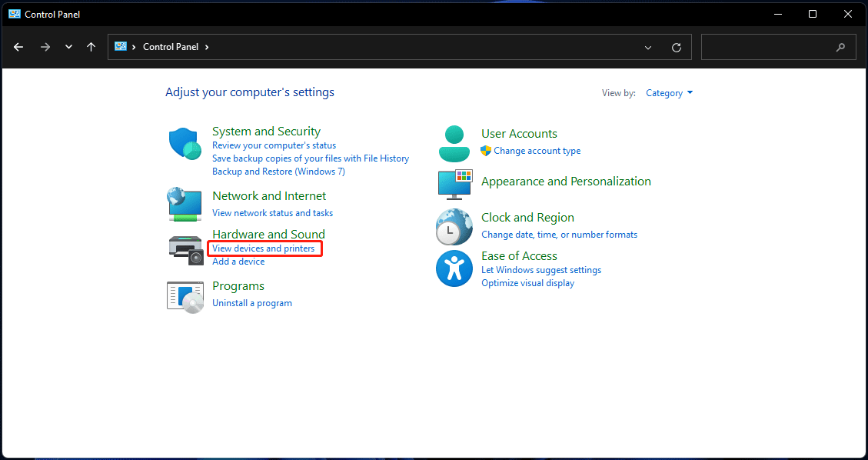Open Change date, time, or number formats
868x460 pixels.
(559, 235)
